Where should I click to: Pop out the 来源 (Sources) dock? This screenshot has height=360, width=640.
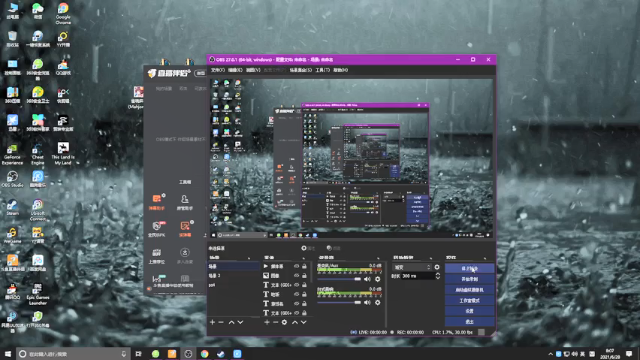click(303, 258)
